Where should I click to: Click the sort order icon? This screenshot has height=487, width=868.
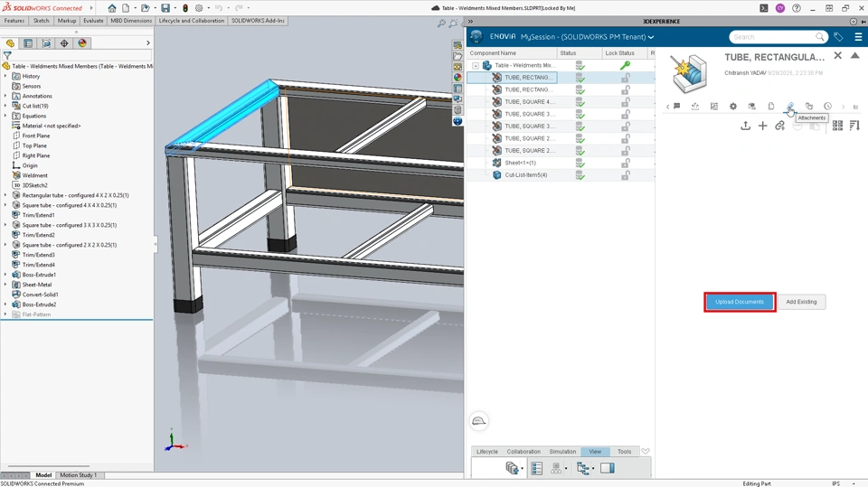(x=854, y=126)
